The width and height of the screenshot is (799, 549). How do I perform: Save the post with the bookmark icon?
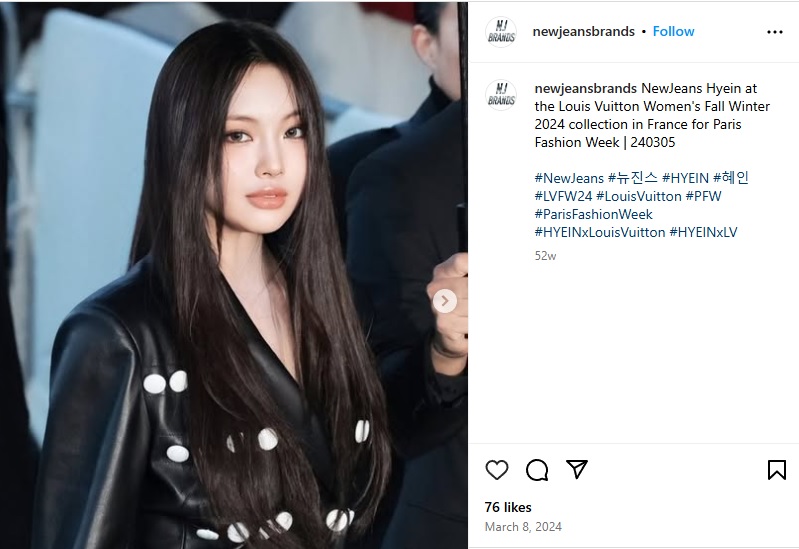click(777, 470)
